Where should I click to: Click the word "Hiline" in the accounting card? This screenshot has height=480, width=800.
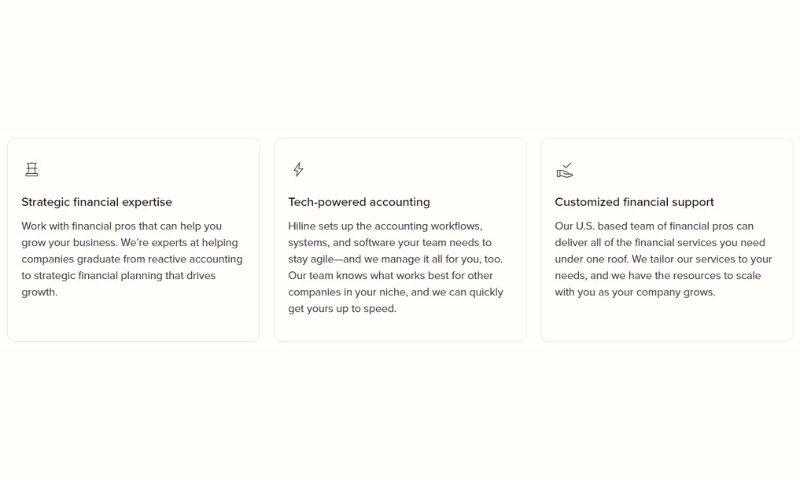302,226
